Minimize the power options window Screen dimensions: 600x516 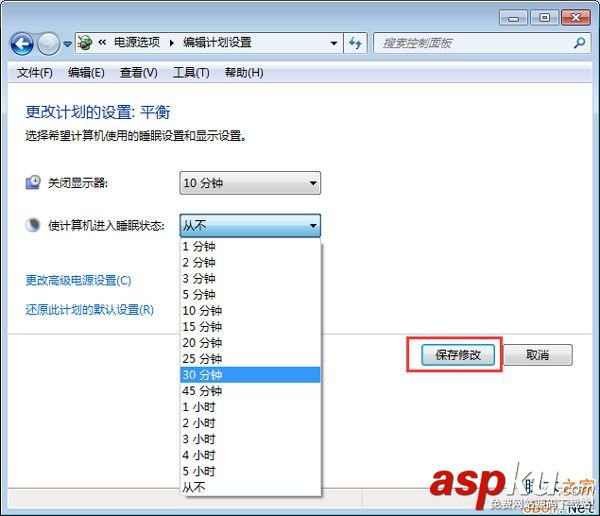(x=513, y=18)
